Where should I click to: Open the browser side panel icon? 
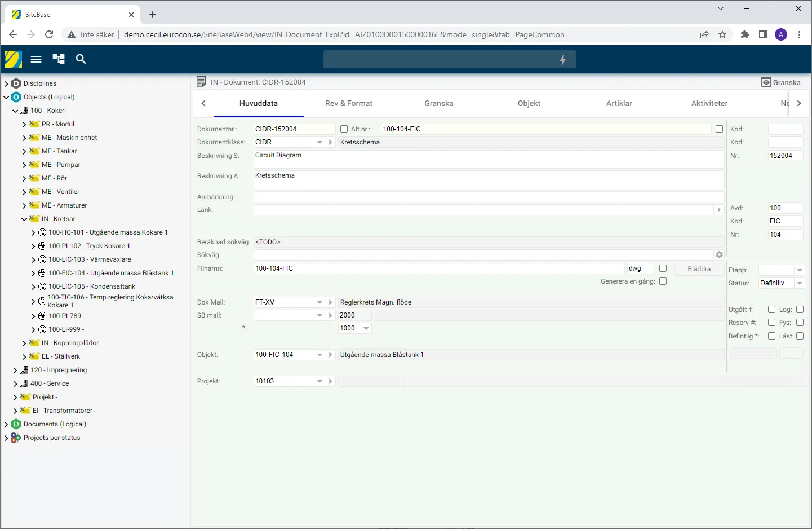763,34
